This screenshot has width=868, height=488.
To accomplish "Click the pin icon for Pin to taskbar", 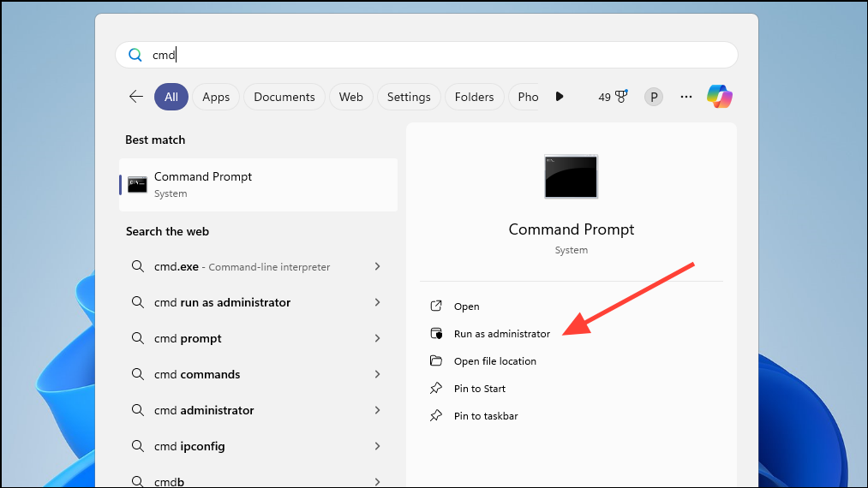I will 436,415.
